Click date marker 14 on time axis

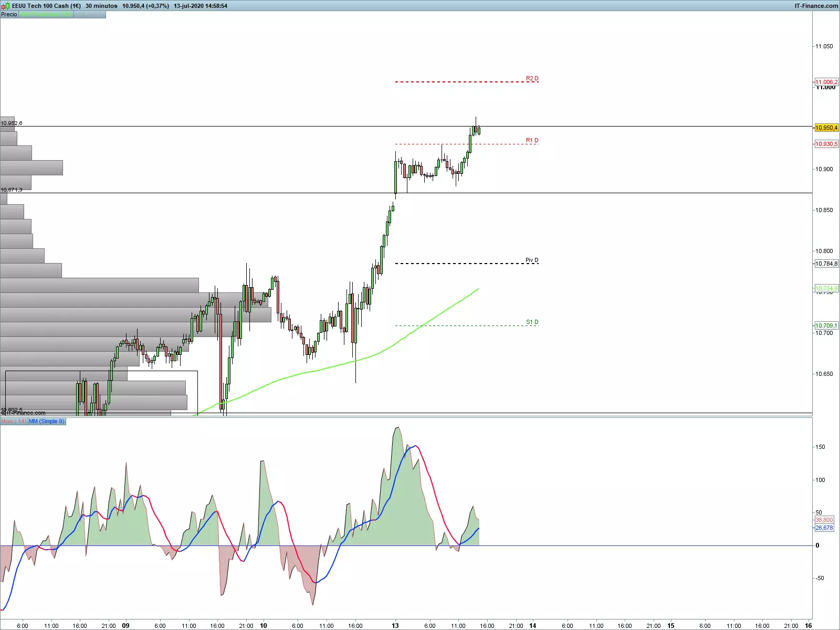[x=533, y=625]
